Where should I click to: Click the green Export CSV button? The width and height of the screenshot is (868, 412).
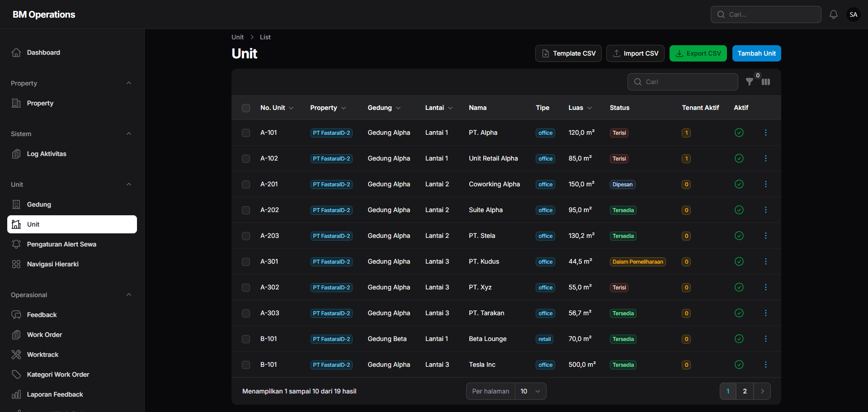(x=698, y=53)
